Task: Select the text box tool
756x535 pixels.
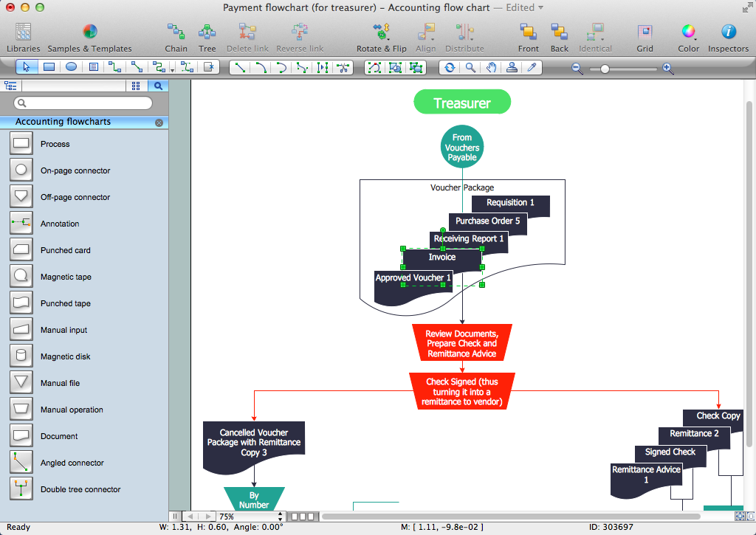Action: pyautogui.click(x=94, y=67)
